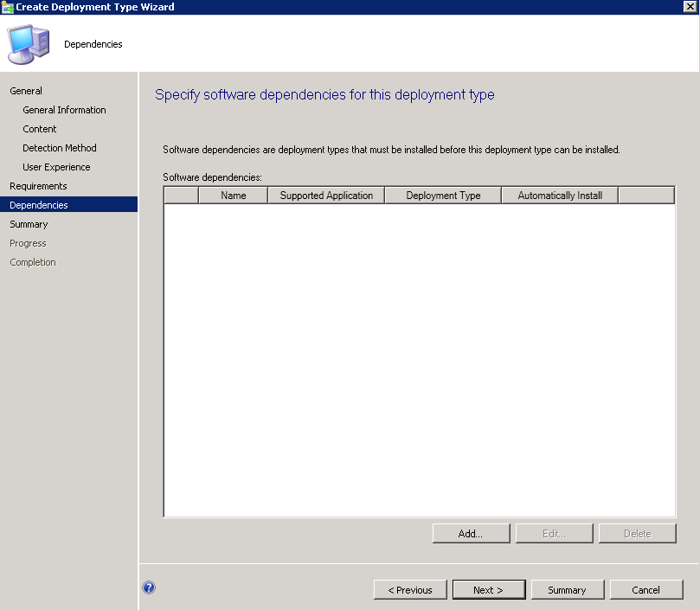
Task: Click the blank first column header
Action: (181, 196)
